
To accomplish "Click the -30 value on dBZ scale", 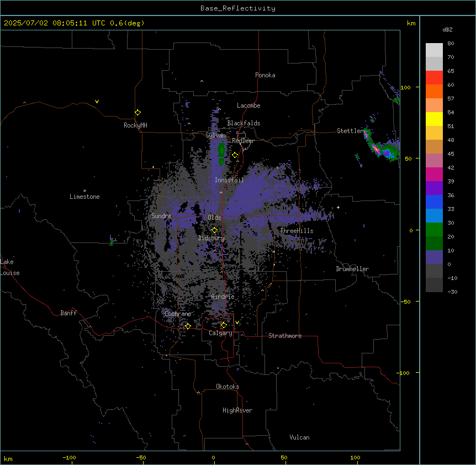I will point(452,292).
